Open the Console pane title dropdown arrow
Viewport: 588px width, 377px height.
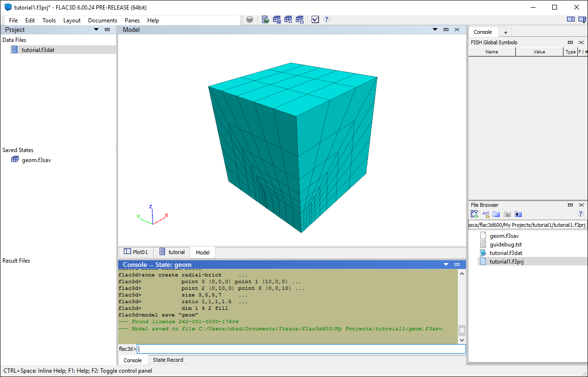[446, 265]
